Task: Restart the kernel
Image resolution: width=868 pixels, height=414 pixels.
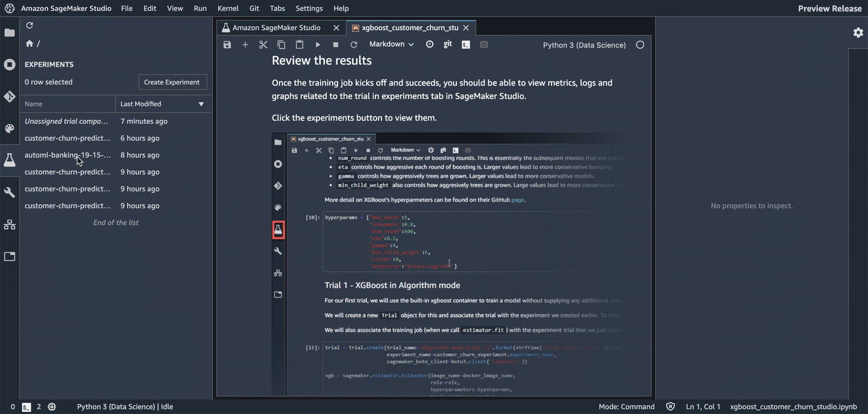Action: point(354,45)
